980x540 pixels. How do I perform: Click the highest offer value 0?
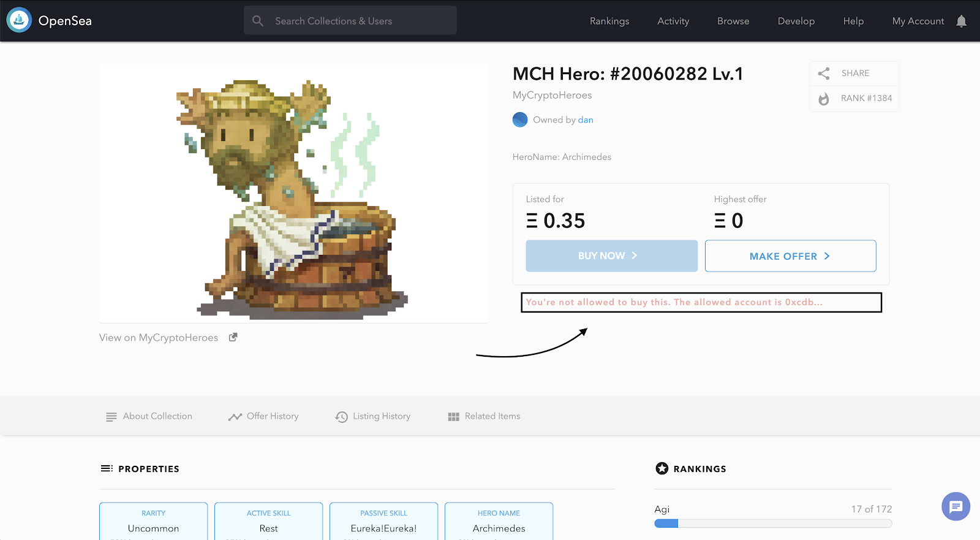pos(728,221)
